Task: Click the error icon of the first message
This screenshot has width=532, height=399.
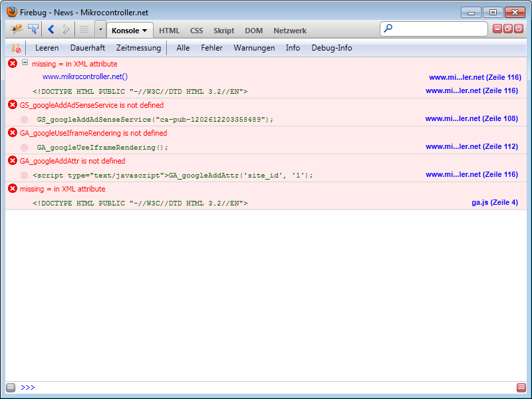Action: [13, 63]
